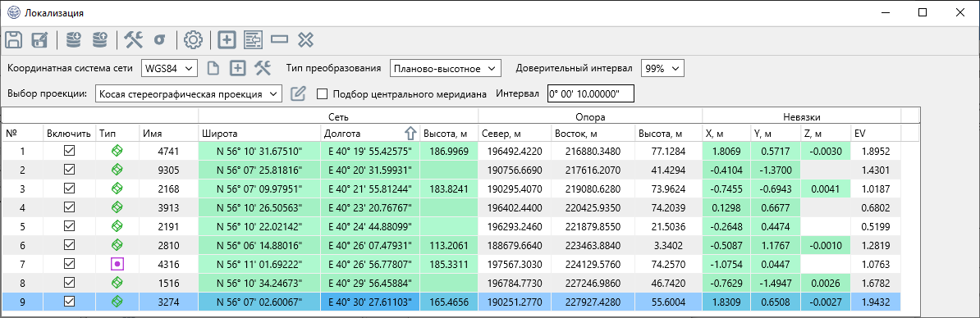The image size is (980, 318).
Task: Click the green type icon in row 2168
Action: [x=117, y=188]
